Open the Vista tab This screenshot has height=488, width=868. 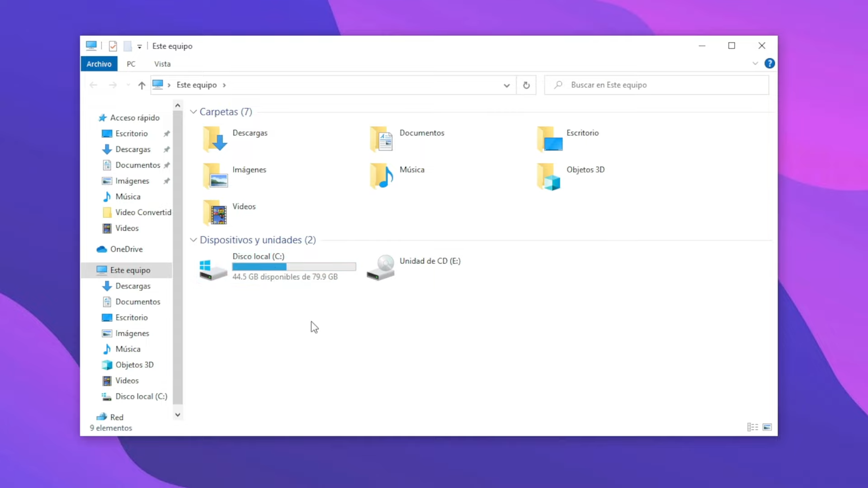(162, 64)
